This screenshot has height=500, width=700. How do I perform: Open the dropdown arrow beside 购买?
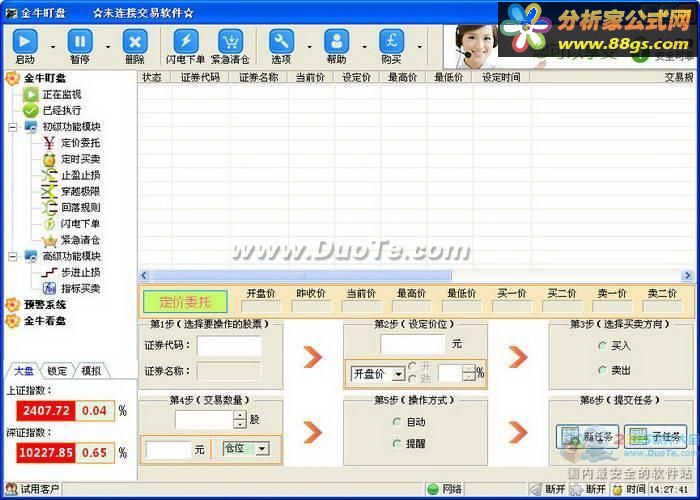coord(419,46)
